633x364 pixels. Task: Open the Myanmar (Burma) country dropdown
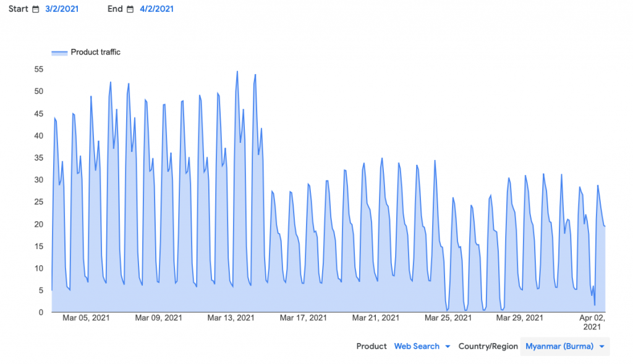(565, 346)
